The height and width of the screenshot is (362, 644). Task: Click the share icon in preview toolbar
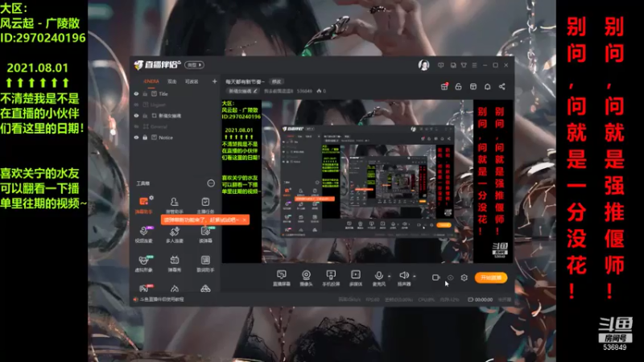tap(502, 87)
